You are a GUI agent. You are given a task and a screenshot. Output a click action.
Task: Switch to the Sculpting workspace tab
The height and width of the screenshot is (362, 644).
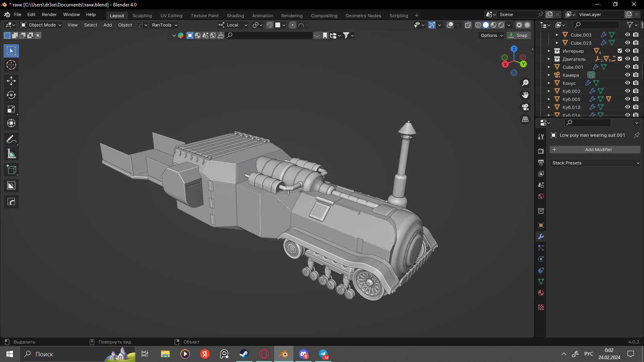pos(142,16)
